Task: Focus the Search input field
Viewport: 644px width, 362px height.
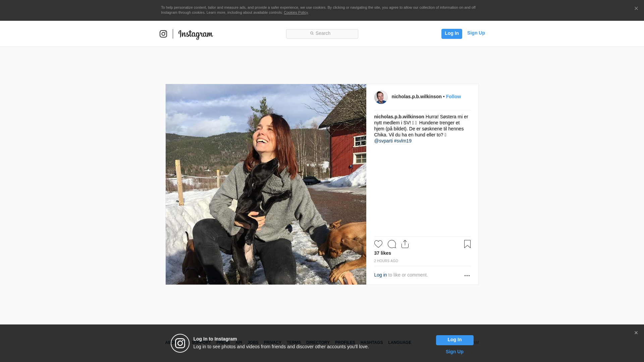Action: pyautogui.click(x=322, y=34)
